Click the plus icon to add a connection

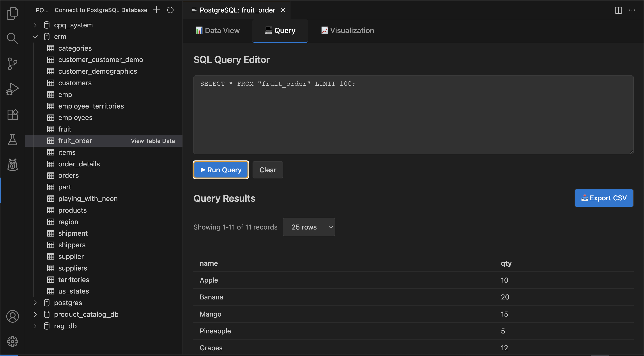156,10
